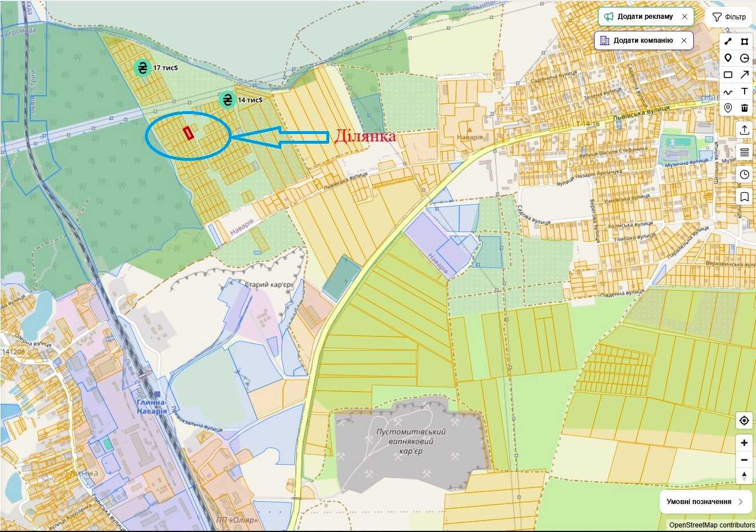Click the Глинна-Наварія station label
Viewport: 756px width, 532px height.
(152, 407)
